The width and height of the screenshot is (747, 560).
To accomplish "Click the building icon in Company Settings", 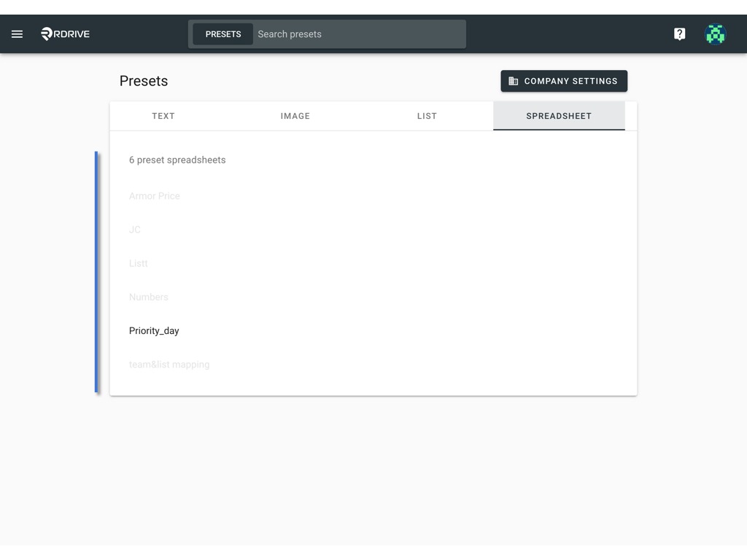I will [513, 81].
